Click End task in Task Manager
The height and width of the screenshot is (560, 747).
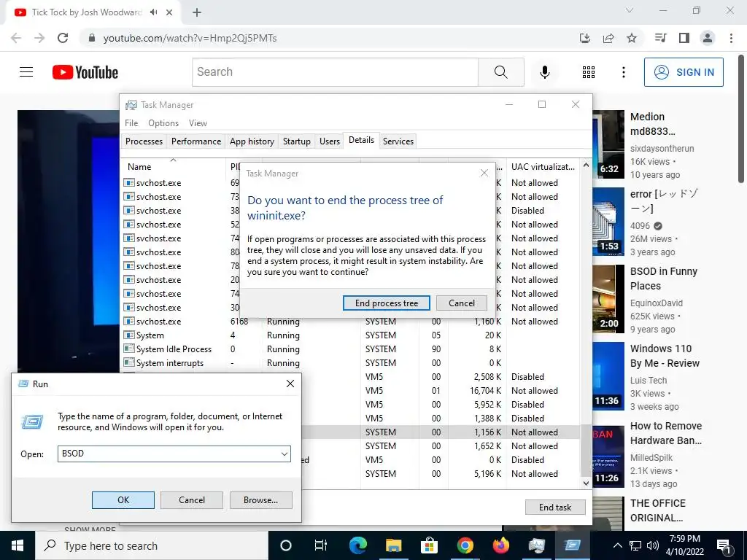point(555,507)
